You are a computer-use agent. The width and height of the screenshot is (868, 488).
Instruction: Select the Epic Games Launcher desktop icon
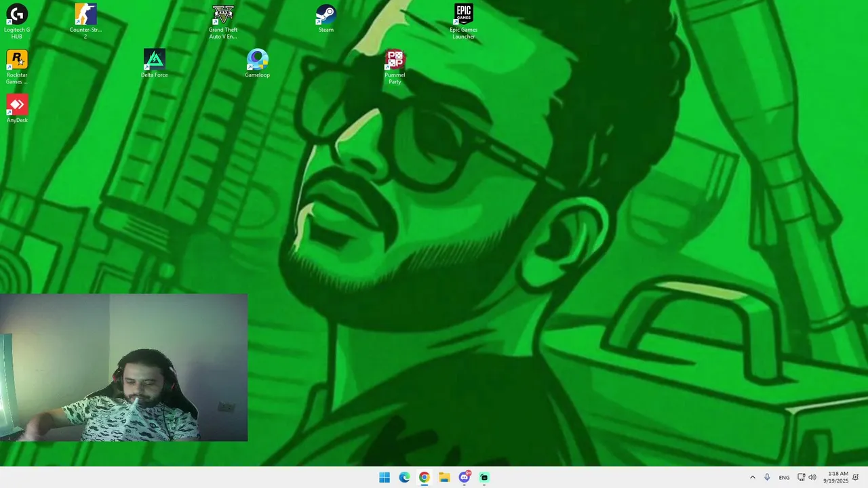click(x=464, y=21)
